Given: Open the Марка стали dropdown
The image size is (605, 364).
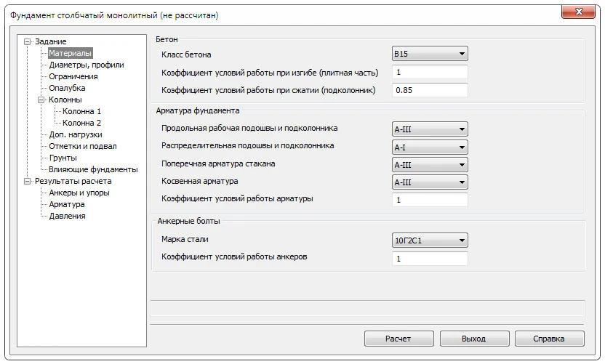Looking at the screenshot, I should (x=429, y=240).
